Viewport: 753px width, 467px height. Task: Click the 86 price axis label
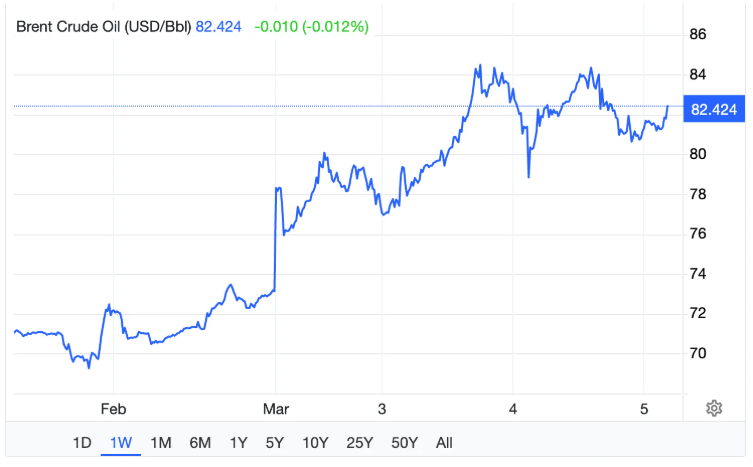coord(698,34)
